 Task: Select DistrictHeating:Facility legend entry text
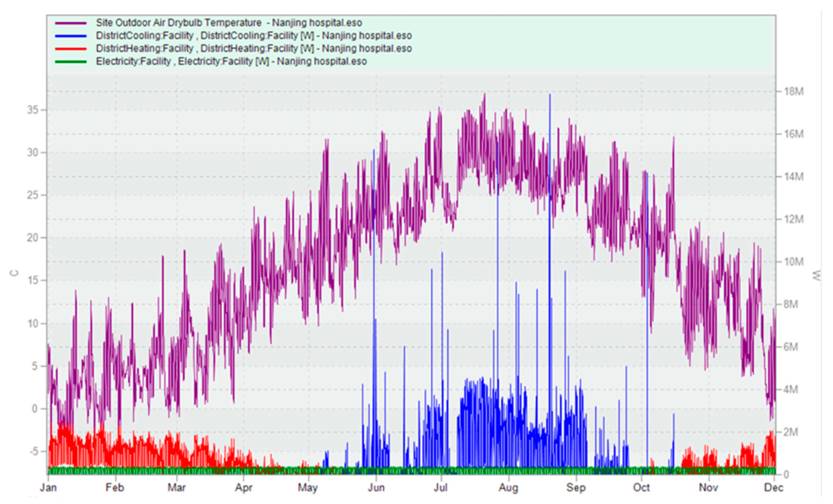253,49
